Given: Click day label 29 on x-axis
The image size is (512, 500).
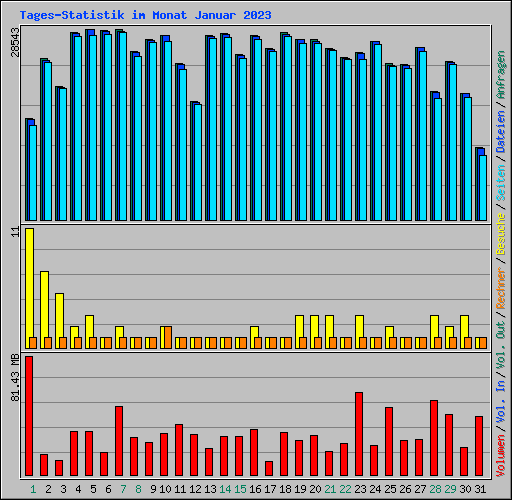Looking at the screenshot, I should point(450,489).
